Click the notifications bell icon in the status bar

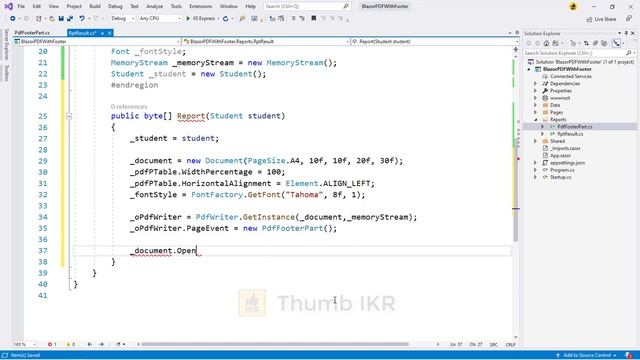pos(629,355)
